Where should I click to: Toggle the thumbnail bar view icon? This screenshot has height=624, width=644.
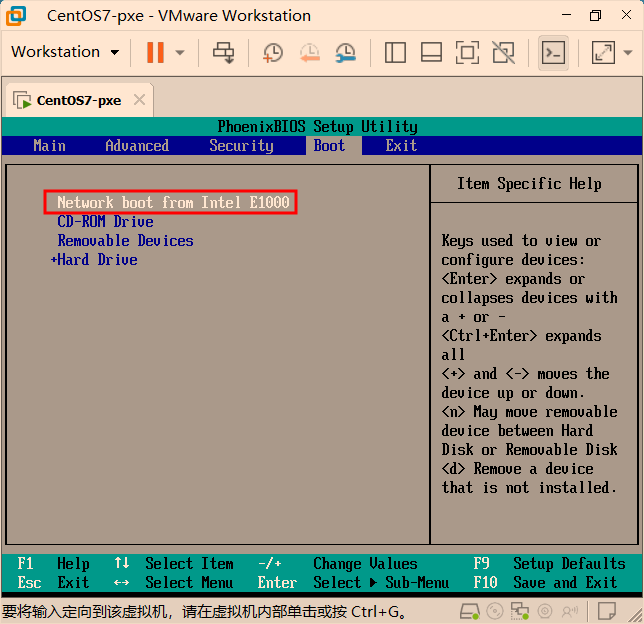[x=431, y=53]
